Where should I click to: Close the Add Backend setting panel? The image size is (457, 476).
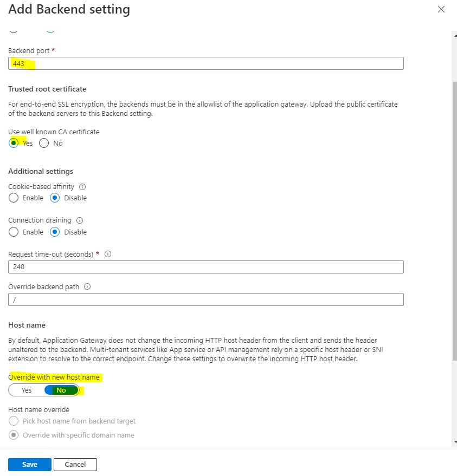441,9
